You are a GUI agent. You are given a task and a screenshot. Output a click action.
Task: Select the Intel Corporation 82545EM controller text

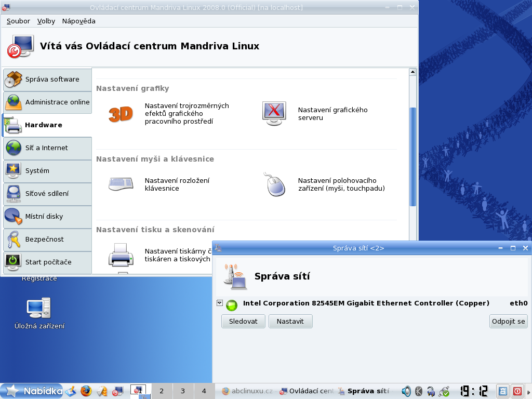click(x=366, y=303)
